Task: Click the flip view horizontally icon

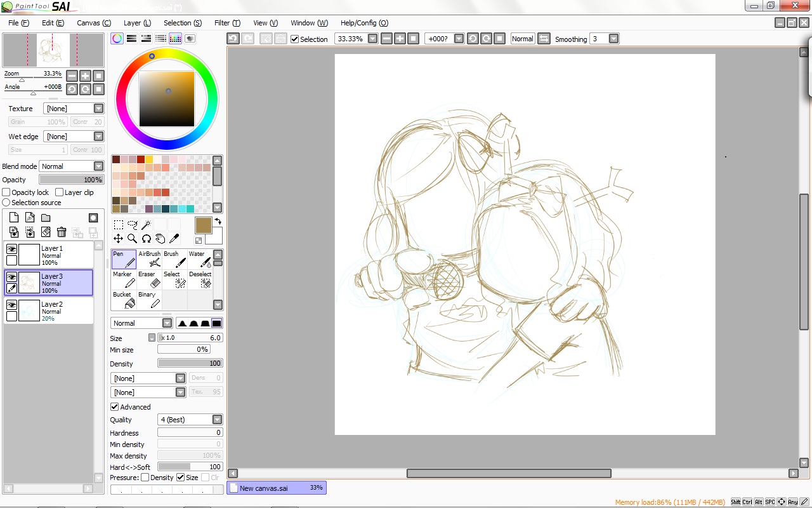Action: click(x=544, y=39)
